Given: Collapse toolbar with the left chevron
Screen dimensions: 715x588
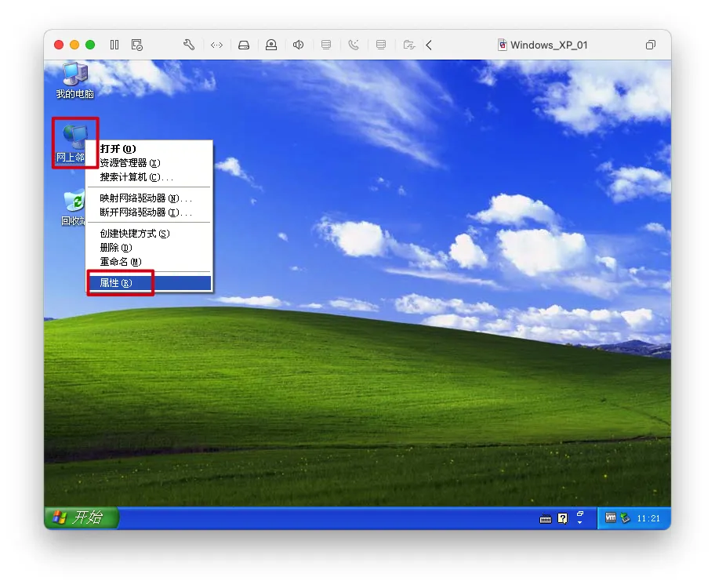Looking at the screenshot, I should point(429,45).
